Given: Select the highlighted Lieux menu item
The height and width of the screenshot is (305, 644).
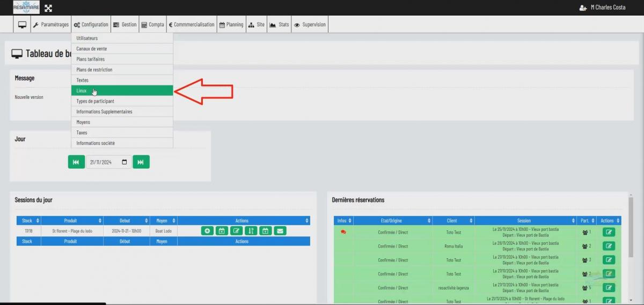Looking at the screenshot, I should (x=122, y=91).
